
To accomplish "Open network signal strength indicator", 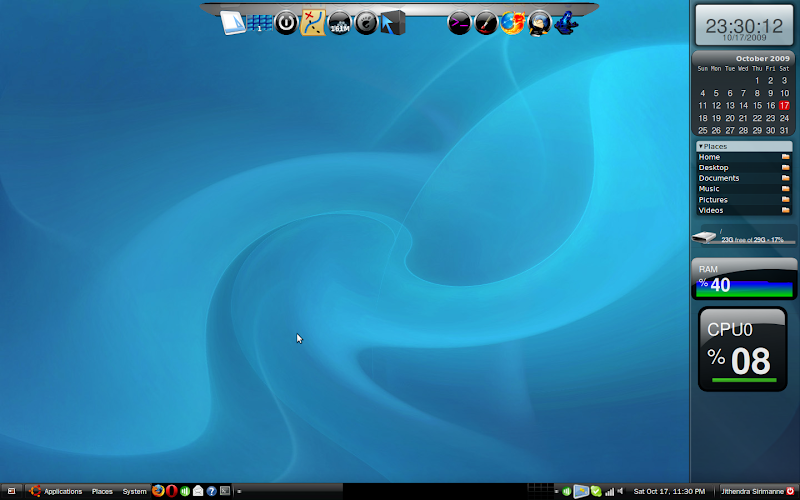I will [x=609, y=491].
